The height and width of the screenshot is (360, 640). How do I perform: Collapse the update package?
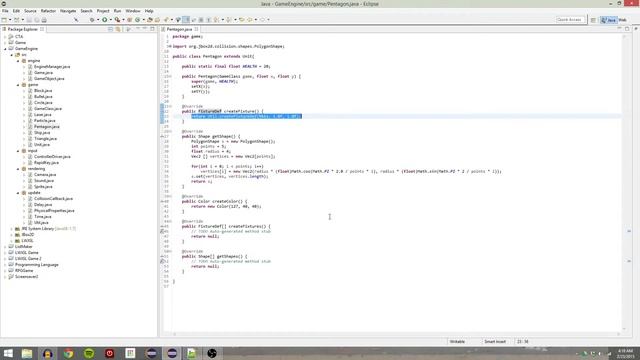[18, 193]
